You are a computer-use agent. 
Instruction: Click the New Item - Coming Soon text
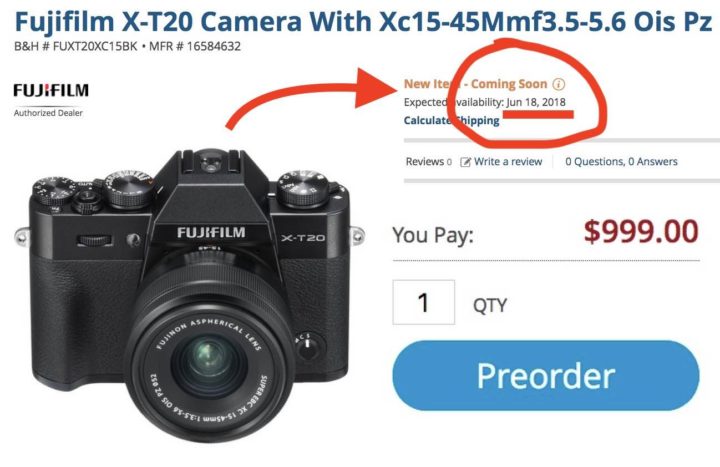(475, 84)
